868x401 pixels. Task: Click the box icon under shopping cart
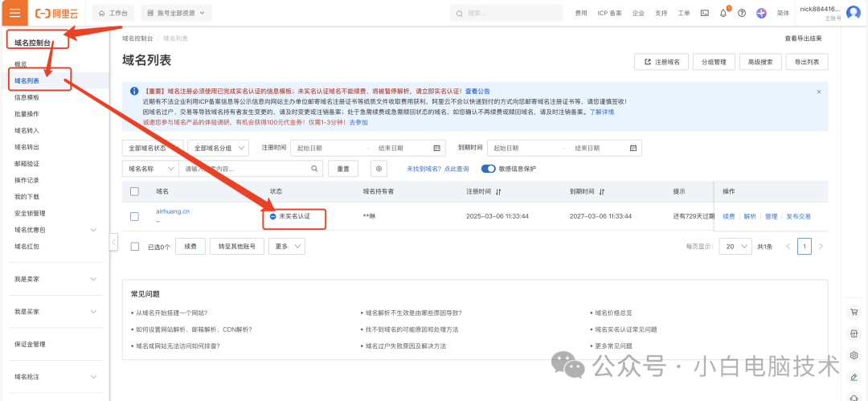[854, 333]
